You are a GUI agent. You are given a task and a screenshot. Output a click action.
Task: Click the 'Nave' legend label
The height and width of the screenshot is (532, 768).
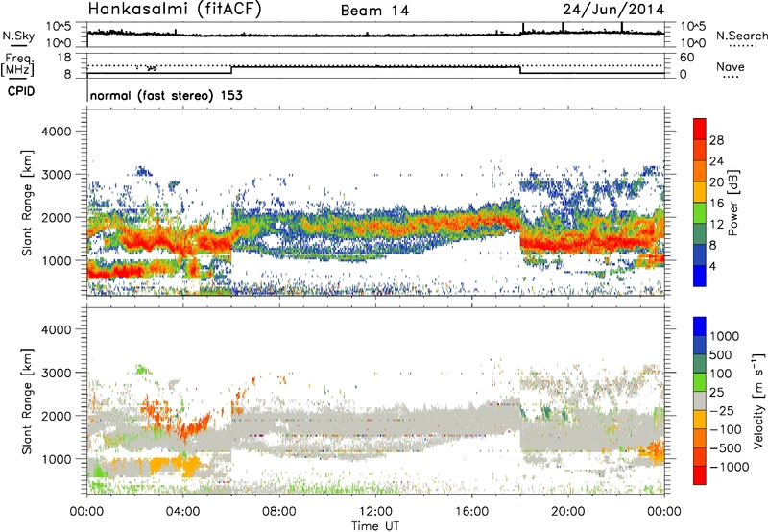(731, 66)
